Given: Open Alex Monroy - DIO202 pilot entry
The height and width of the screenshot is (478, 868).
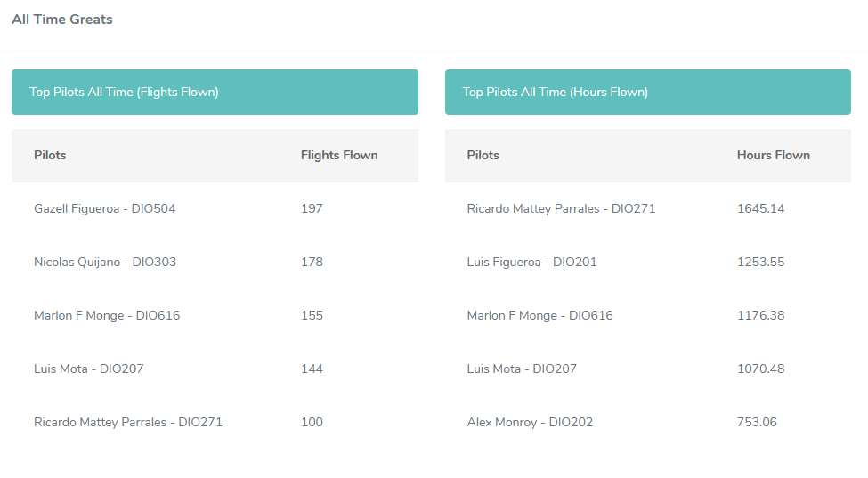Looking at the screenshot, I should pos(530,422).
